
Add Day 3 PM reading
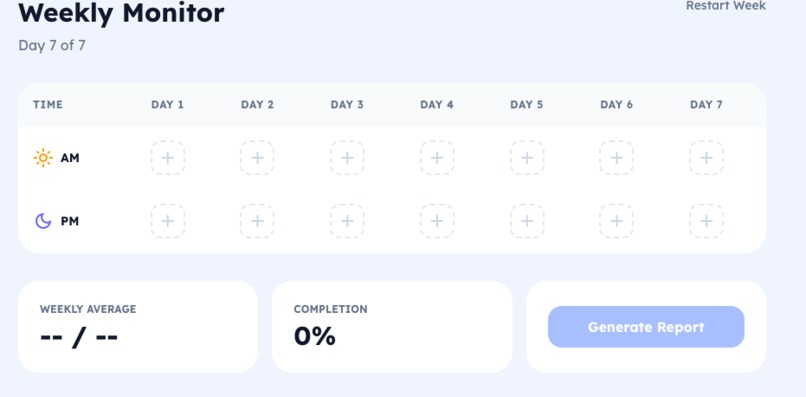[347, 221]
